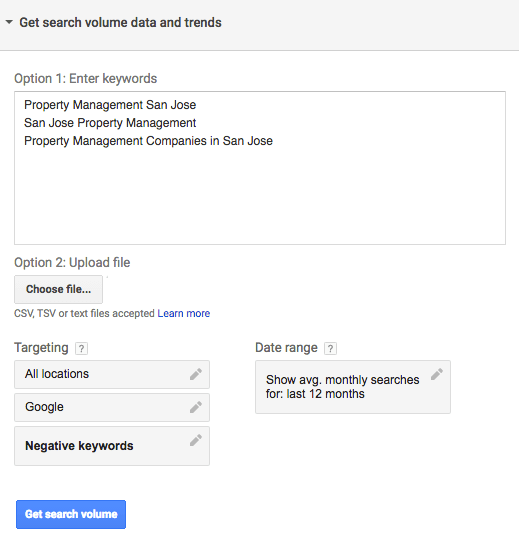Open the Targeting help question mark
The height and width of the screenshot is (547, 519).
(x=81, y=348)
